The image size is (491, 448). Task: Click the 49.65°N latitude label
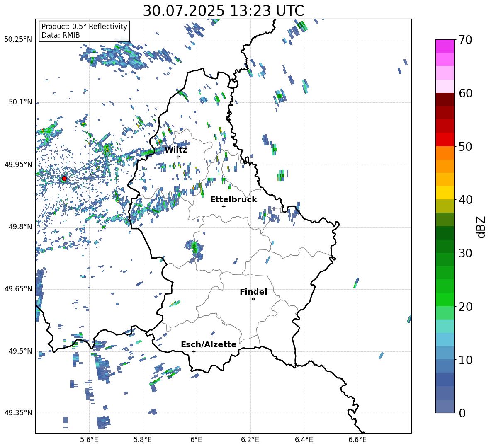tap(18, 288)
